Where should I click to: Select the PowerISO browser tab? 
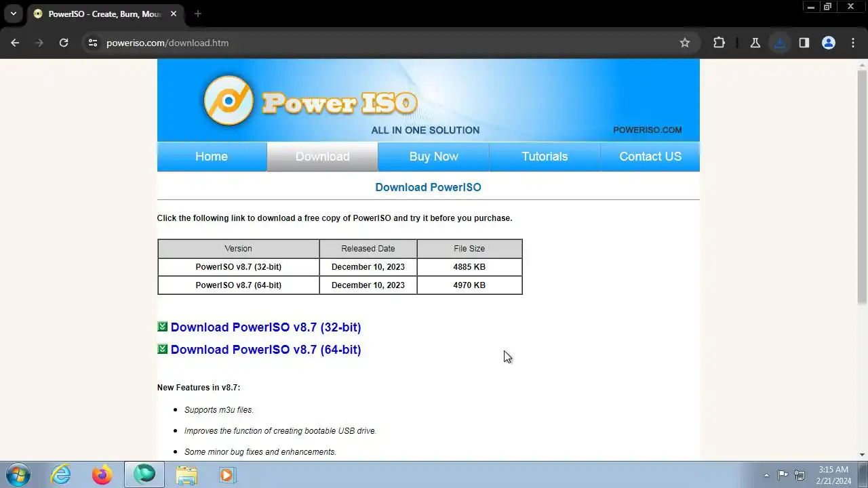(x=105, y=14)
